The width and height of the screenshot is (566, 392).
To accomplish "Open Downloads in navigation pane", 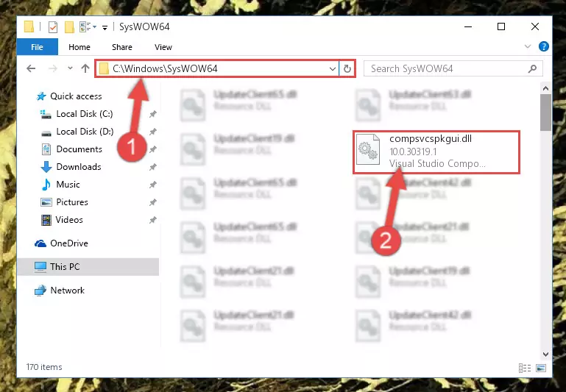I will coord(78,167).
